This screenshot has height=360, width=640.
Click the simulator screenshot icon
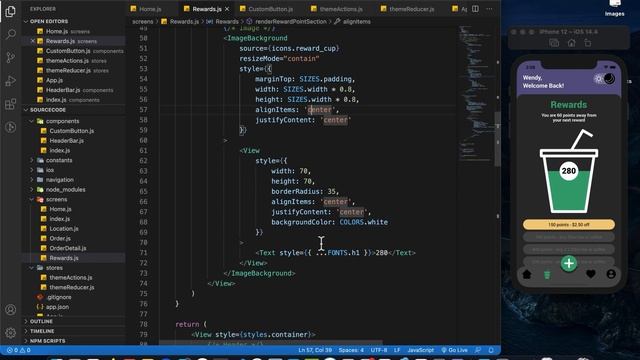(x=554, y=42)
